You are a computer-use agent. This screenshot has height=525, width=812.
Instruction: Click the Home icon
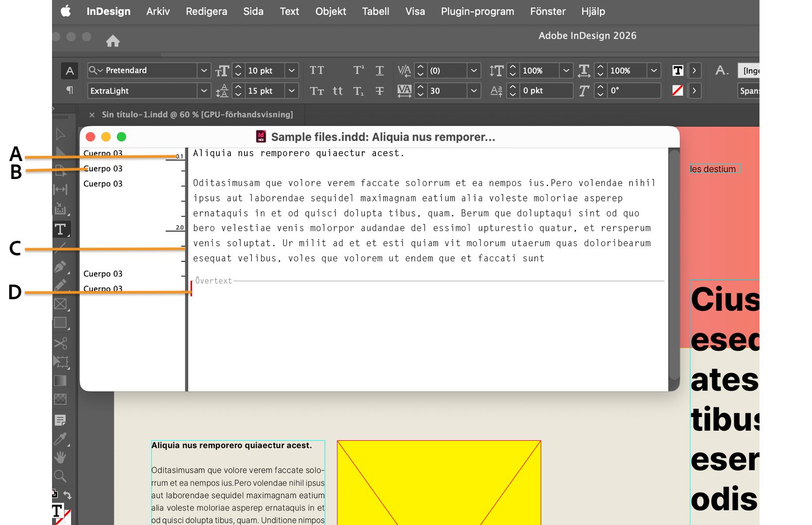click(113, 41)
